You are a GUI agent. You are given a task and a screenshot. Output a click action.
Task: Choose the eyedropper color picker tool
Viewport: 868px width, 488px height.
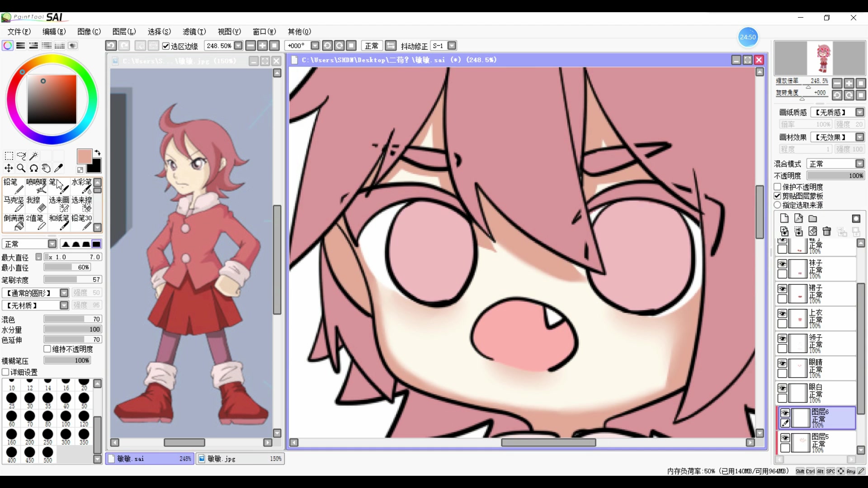point(59,168)
